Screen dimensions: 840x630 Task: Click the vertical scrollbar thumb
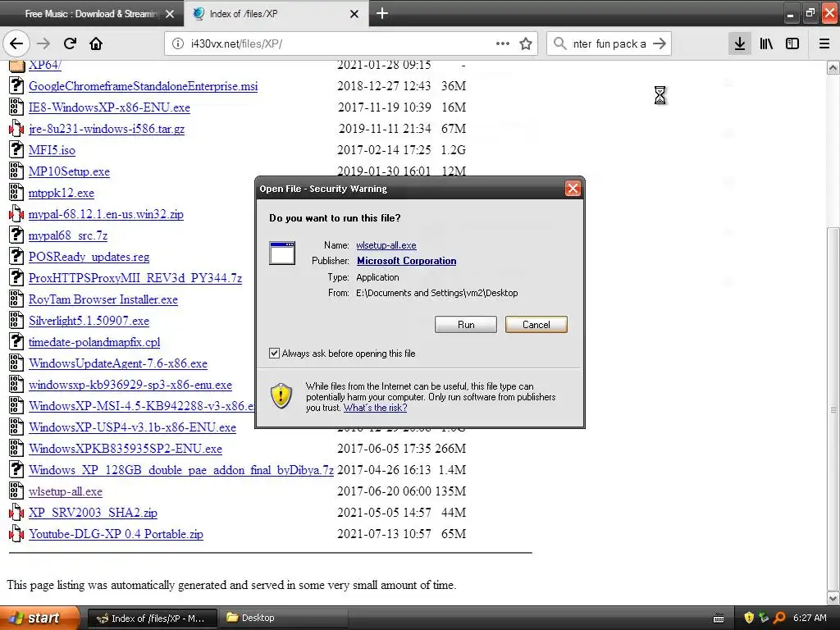(833, 409)
